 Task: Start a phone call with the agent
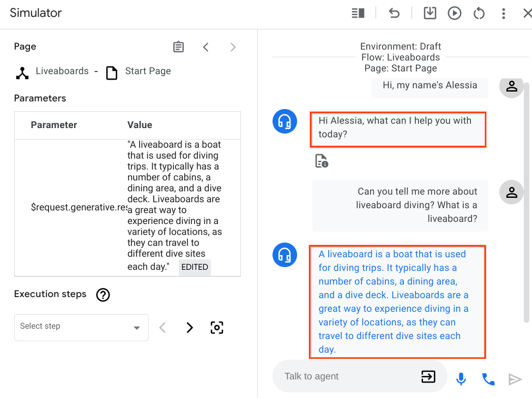coord(488,378)
